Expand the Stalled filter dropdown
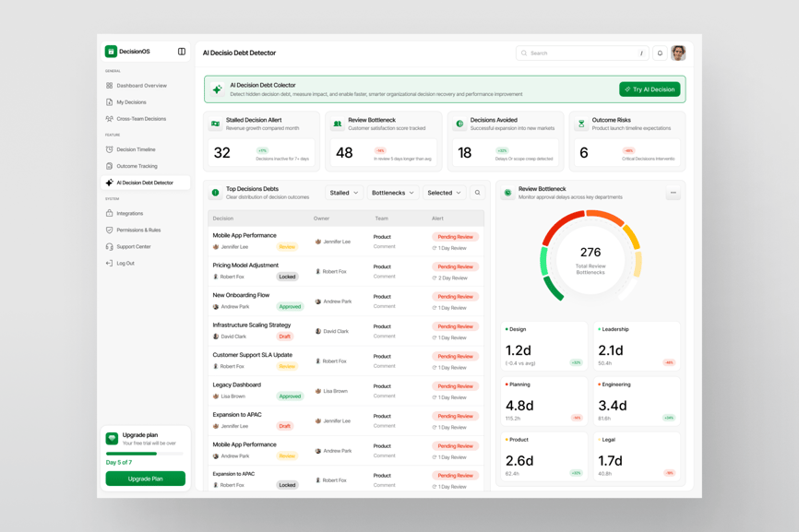 point(344,193)
